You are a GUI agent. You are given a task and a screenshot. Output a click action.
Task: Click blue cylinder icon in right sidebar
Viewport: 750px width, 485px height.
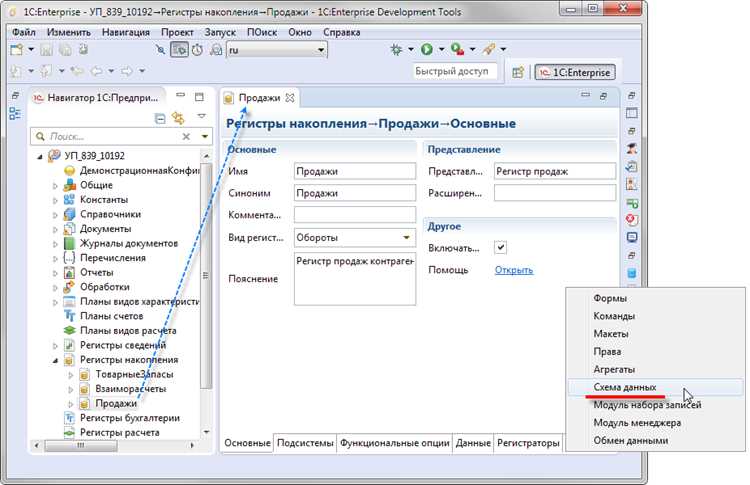coord(632,273)
